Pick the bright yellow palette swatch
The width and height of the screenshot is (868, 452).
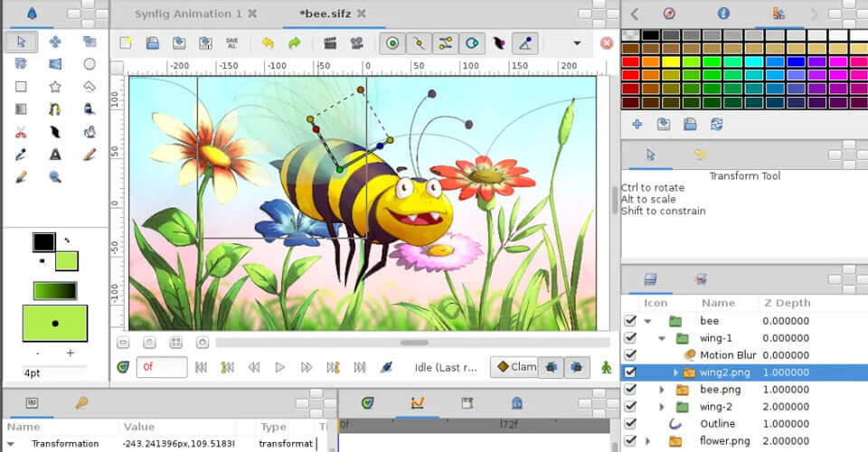(669, 61)
